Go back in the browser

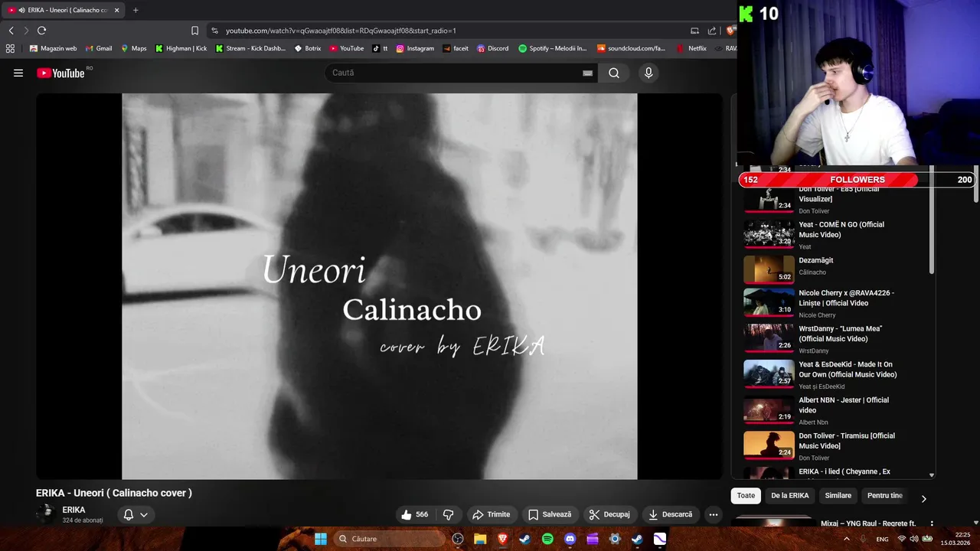11,31
